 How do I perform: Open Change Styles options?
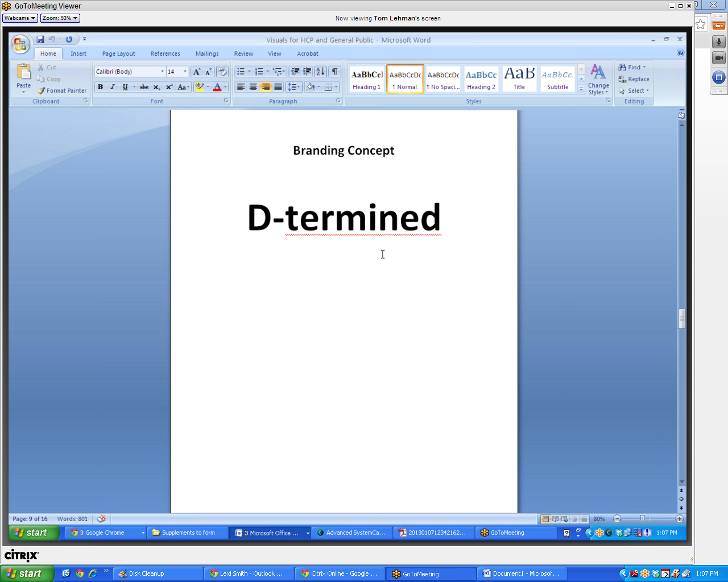[x=598, y=80]
